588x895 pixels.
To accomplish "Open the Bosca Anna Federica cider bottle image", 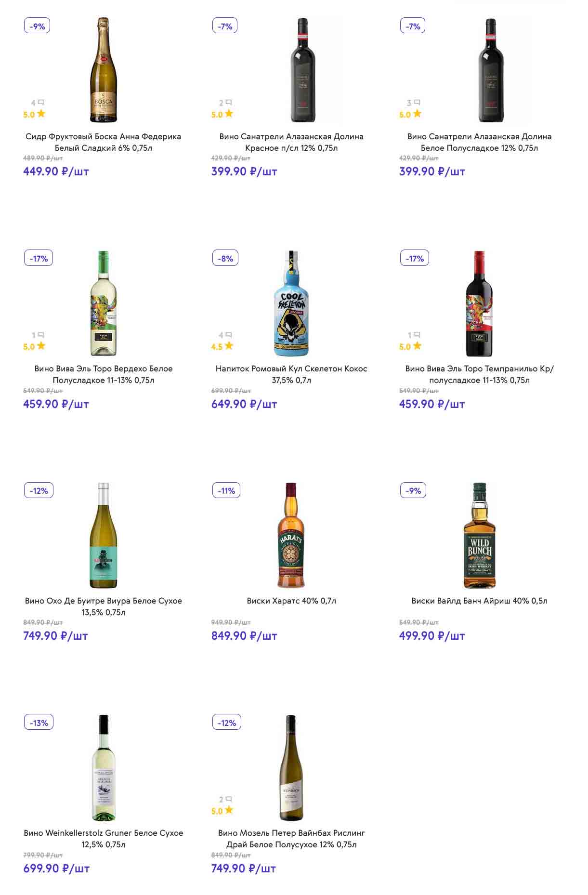I will pyautogui.click(x=104, y=70).
